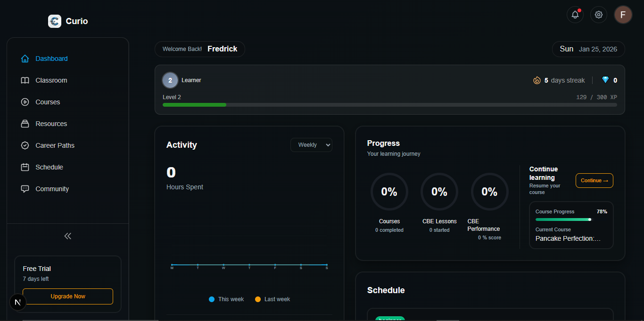This screenshot has height=321, width=644.
Task: Click the fire streak icon
Action: point(537,80)
